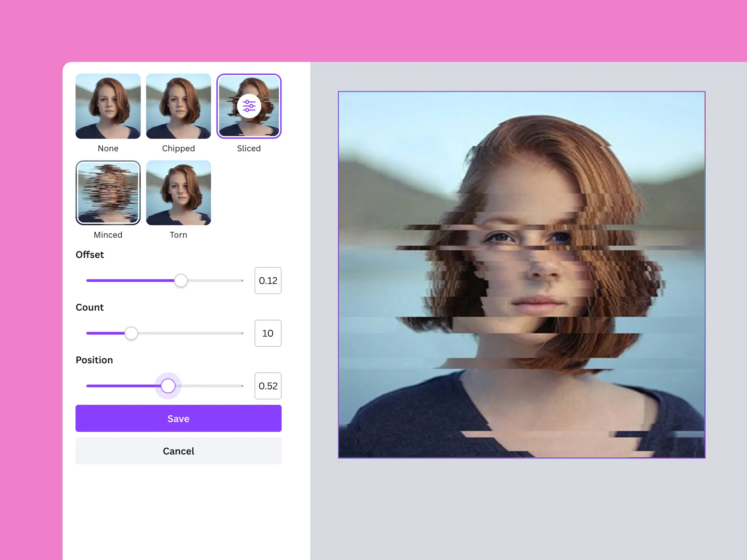
Task: Focus the Position value field showing 0.52
Action: [268, 386]
